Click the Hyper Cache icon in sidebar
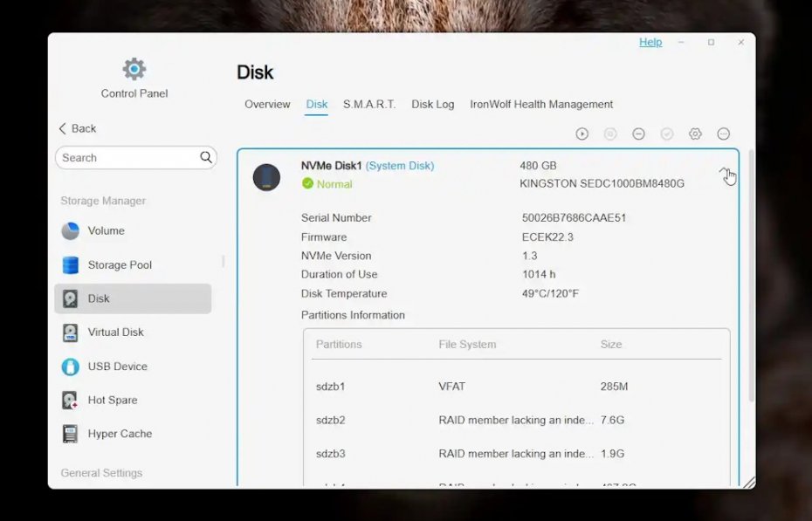This screenshot has width=812, height=521. (70, 434)
